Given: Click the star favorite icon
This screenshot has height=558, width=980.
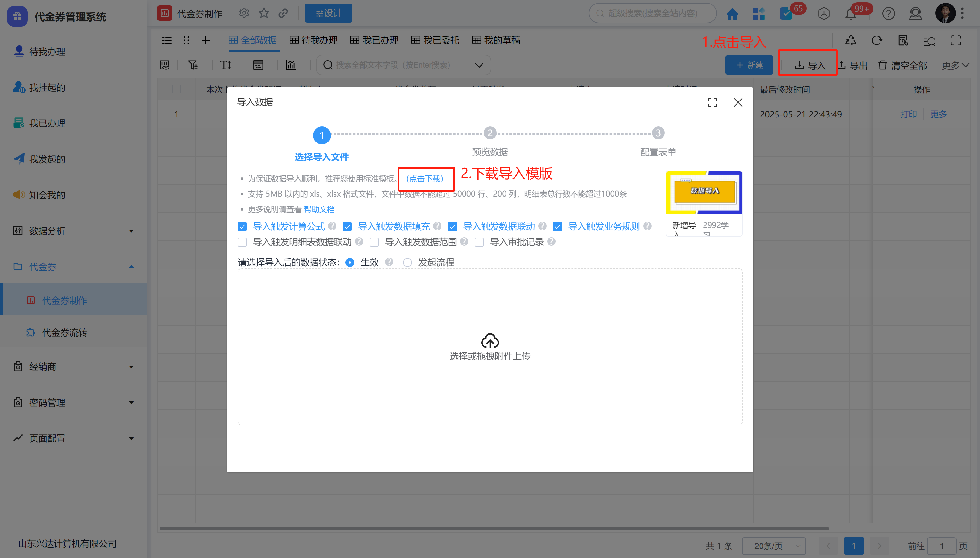Looking at the screenshot, I should pyautogui.click(x=264, y=13).
